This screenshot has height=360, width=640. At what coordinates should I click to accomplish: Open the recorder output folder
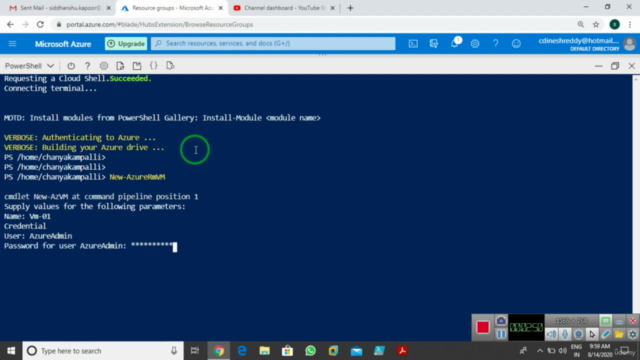pos(619,334)
